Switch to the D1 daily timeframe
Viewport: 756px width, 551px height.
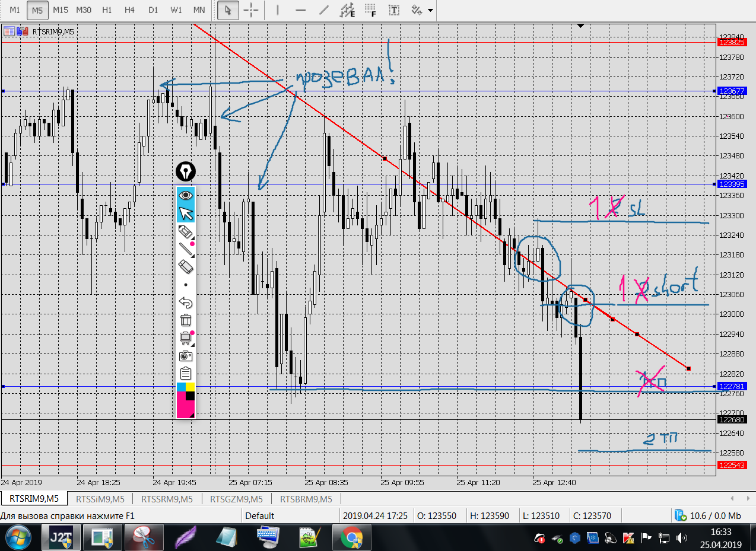tap(153, 10)
